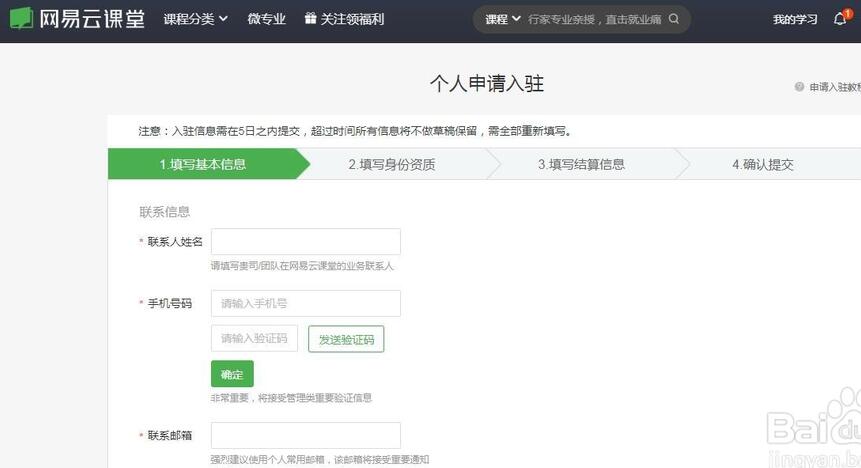This screenshot has height=468, width=861.
Task: Open the notification bell icon
Action: [x=840, y=20]
